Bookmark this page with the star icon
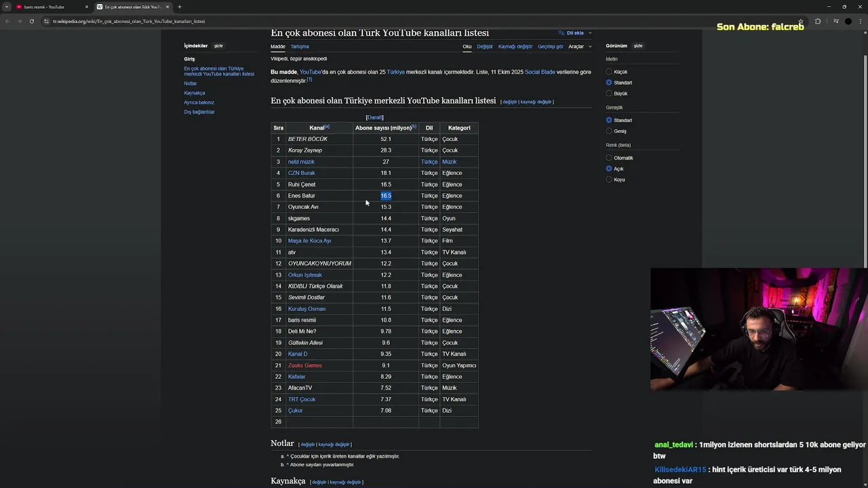The image size is (868, 488). (800, 21)
